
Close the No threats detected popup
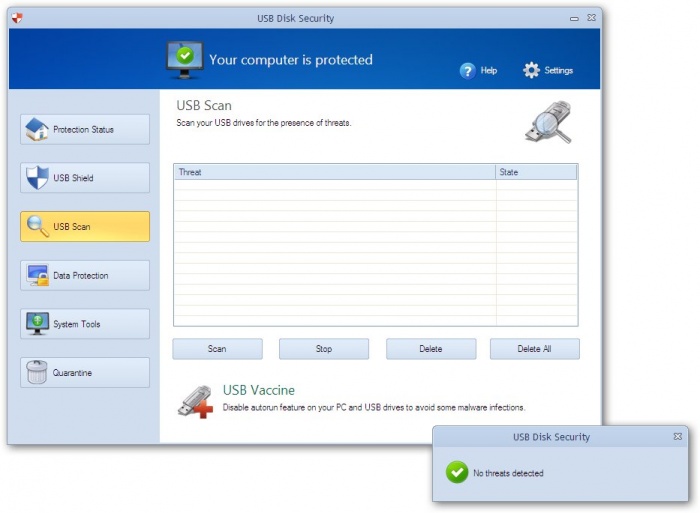tap(677, 436)
